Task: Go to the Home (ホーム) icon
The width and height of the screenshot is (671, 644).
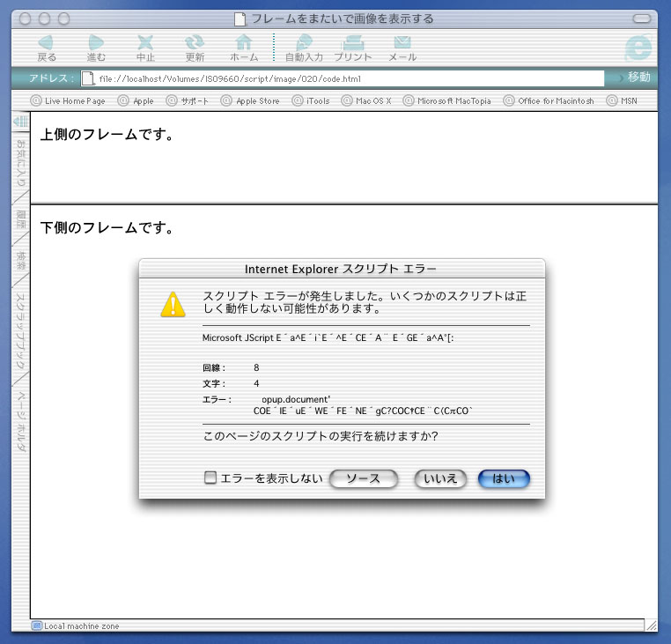Action: pyautogui.click(x=244, y=42)
